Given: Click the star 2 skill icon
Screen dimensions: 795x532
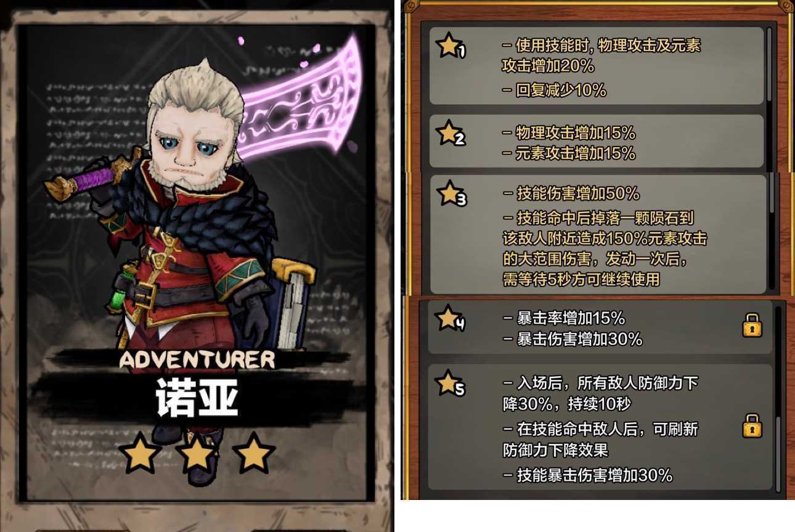Looking at the screenshot, I should (x=450, y=134).
